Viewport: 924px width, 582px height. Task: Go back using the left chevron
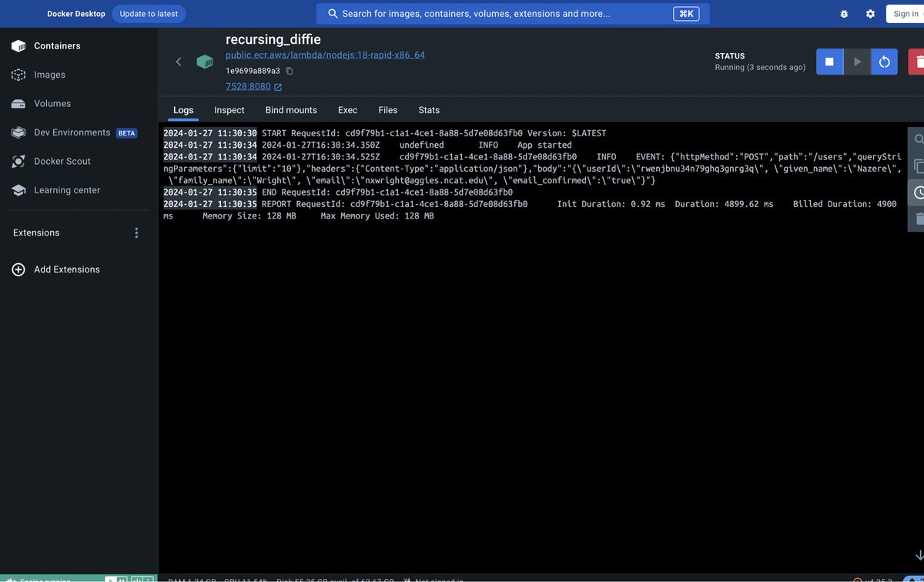tap(179, 62)
